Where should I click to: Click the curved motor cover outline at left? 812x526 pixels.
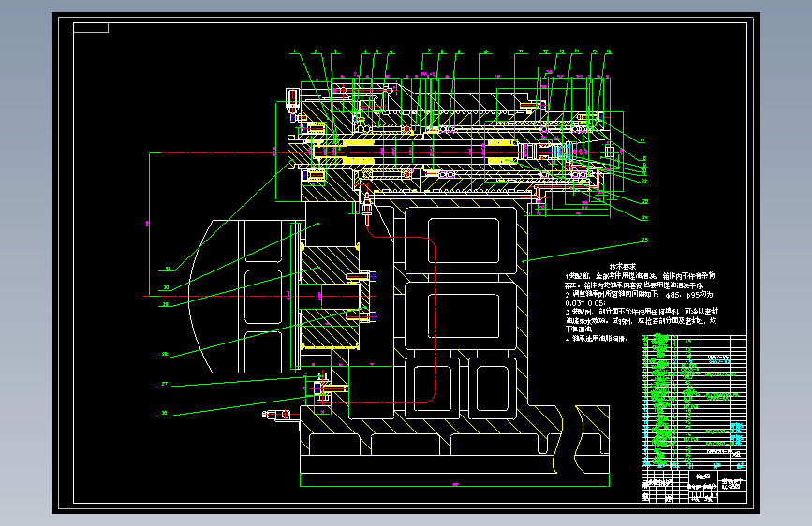click(x=202, y=296)
